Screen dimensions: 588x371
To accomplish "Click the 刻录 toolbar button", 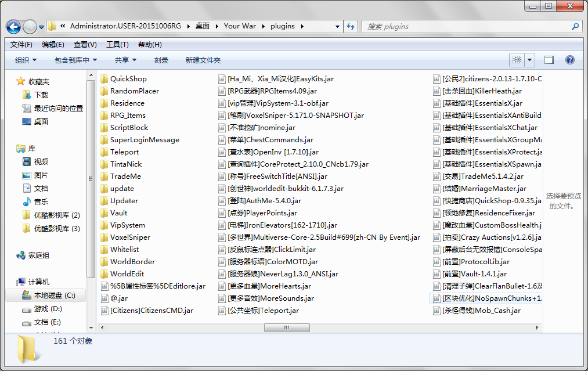I will point(161,60).
